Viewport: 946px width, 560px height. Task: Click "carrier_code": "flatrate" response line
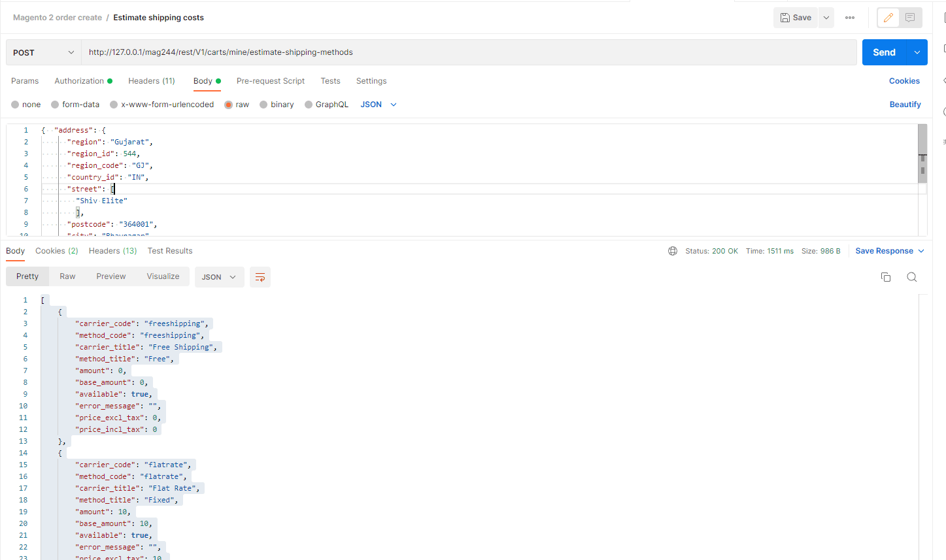pos(134,465)
